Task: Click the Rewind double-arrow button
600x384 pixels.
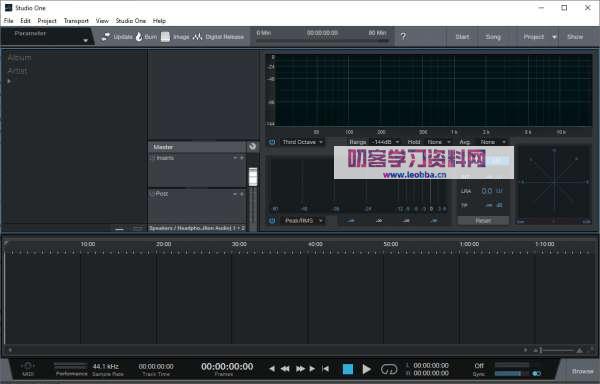Action: (285, 369)
